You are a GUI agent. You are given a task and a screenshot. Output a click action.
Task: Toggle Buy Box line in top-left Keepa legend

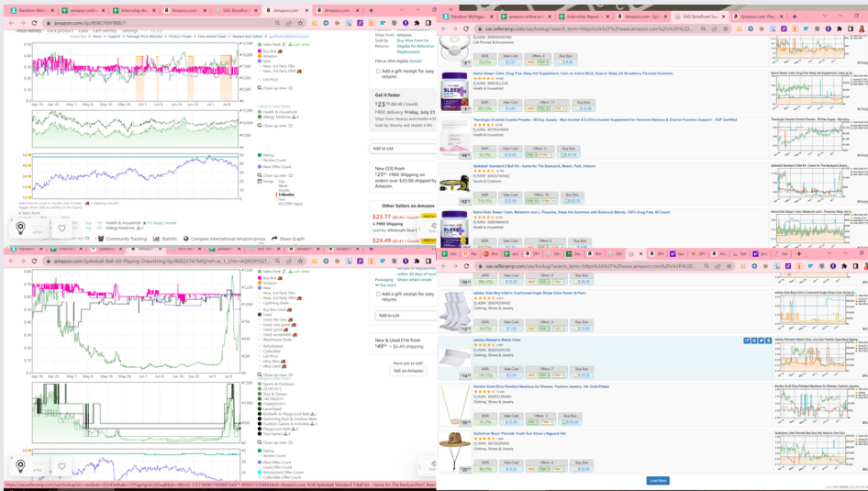coord(270,50)
